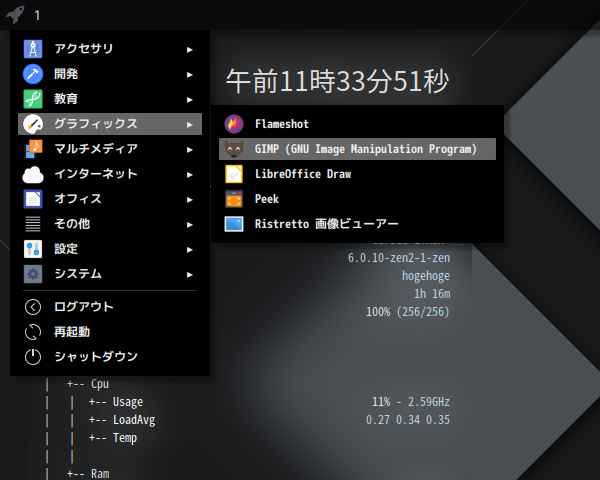Click the 再起動 circular arrows icon
Image resolution: width=600 pixels, height=480 pixels.
tap(33, 332)
